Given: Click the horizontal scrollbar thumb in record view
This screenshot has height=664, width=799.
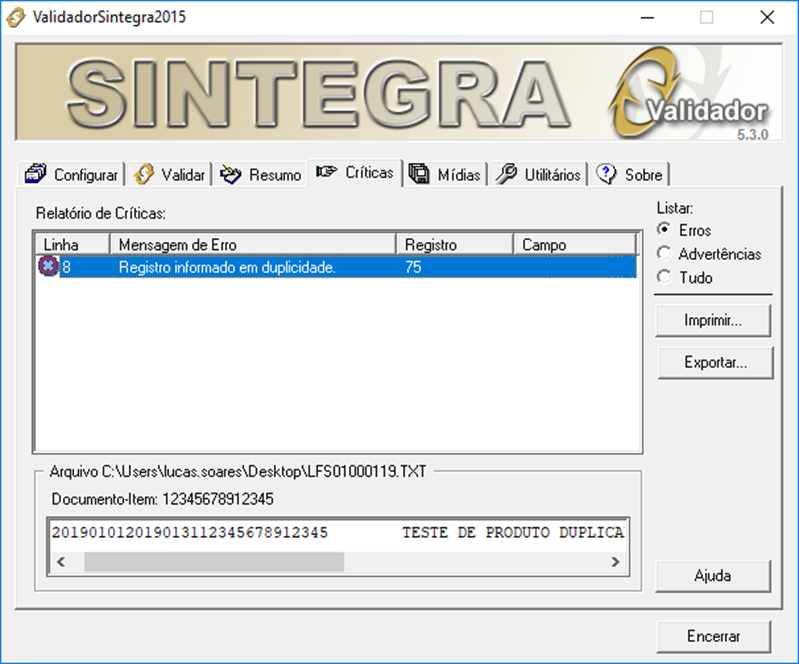Looking at the screenshot, I should (214, 562).
